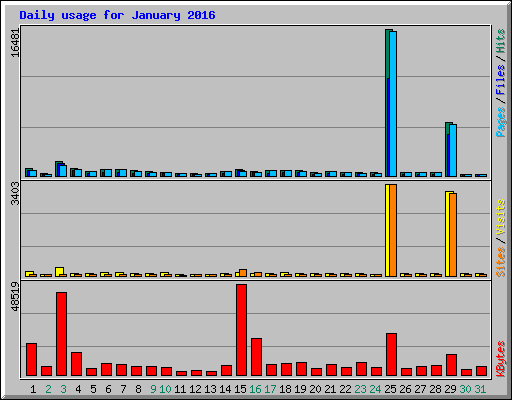This screenshot has height=400, width=512.
Task: Click the blue 'Files' legend label
Action: click(x=500, y=80)
